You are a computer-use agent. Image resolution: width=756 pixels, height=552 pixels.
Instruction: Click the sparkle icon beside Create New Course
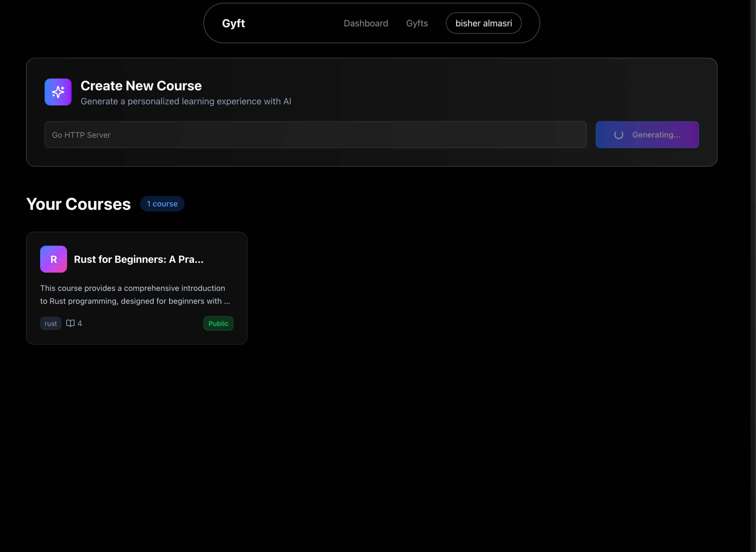coord(58,92)
